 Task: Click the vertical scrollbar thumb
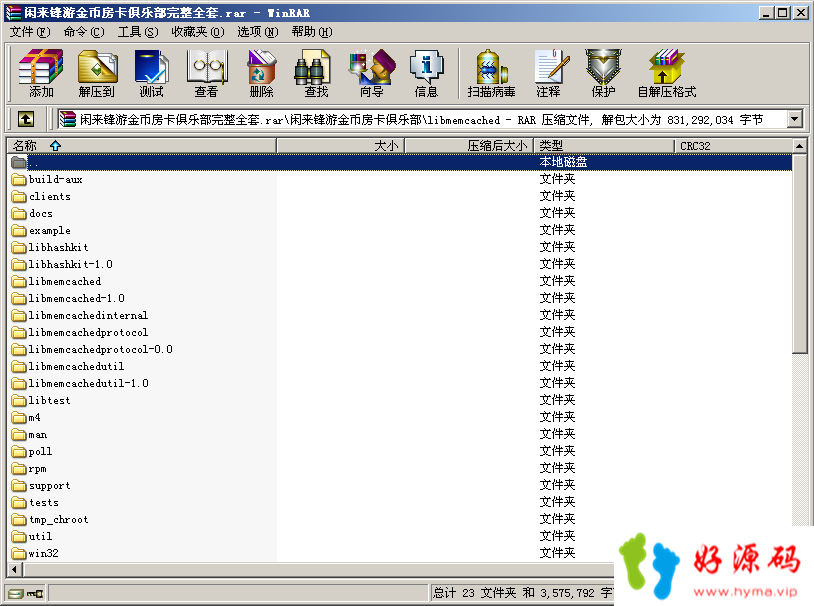point(800,253)
